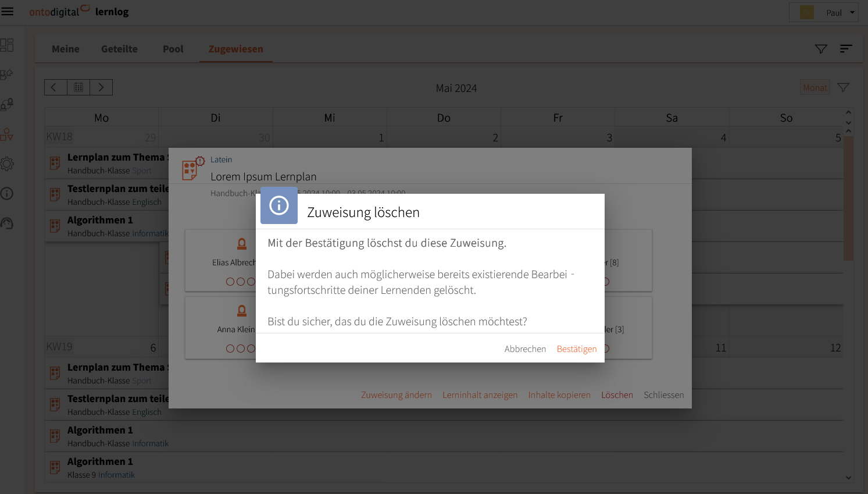Open the hamburger main menu

pyautogui.click(x=8, y=12)
